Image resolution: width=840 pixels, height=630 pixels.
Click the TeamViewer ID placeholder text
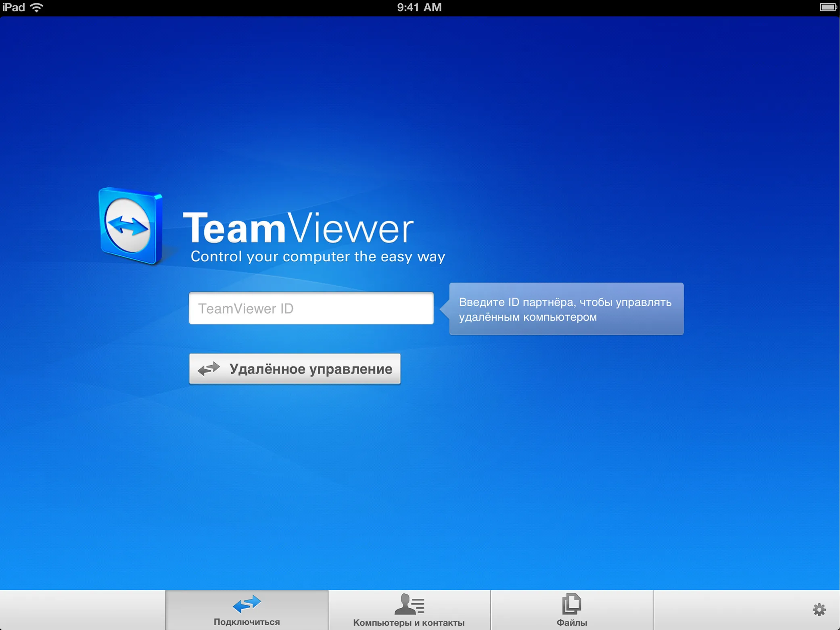tap(246, 309)
